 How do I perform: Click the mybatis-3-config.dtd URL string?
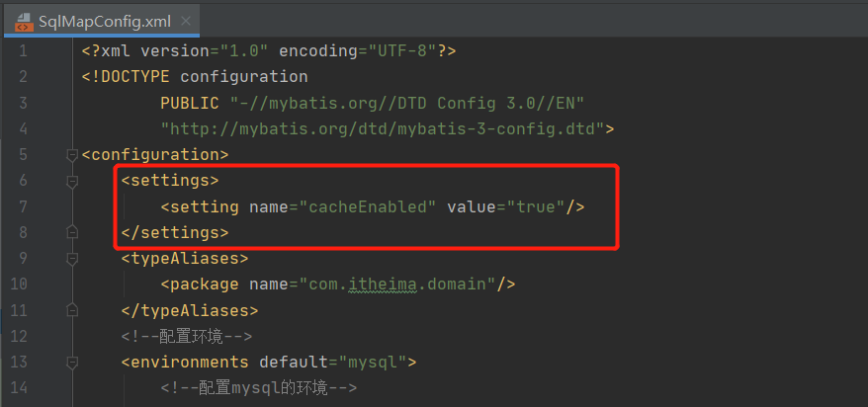pos(383,128)
